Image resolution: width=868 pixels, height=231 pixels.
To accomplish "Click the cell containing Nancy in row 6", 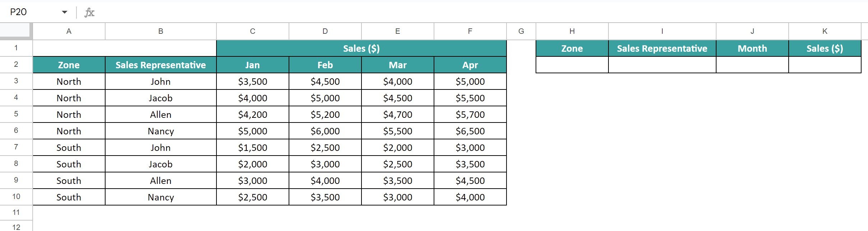I will [x=160, y=131].
